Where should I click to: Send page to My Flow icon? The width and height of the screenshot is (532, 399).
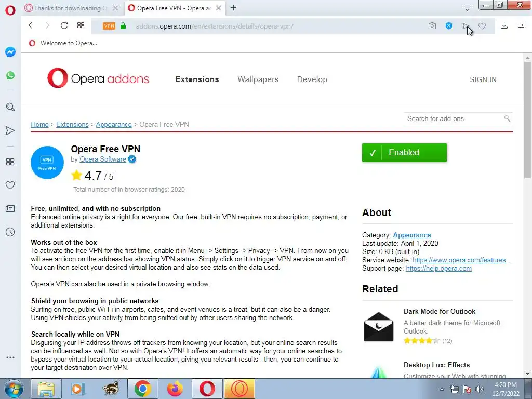pos(465,26)
